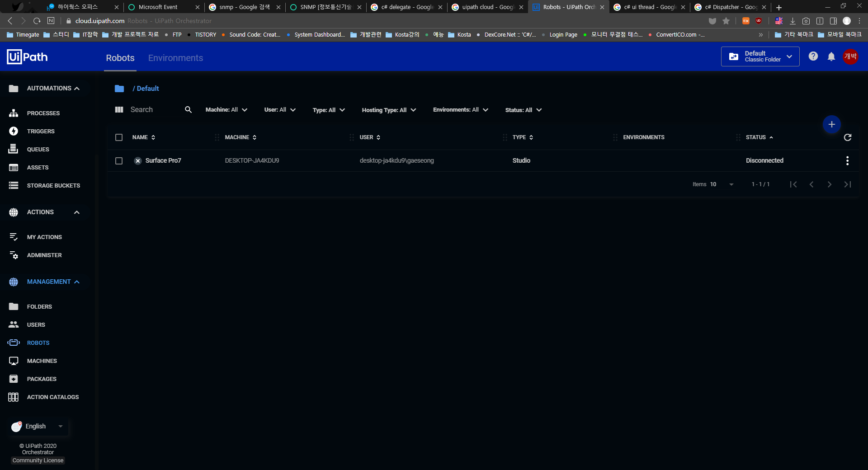Open Action Catalogs icon
868x470 pixels.
(x=14, y=397)
